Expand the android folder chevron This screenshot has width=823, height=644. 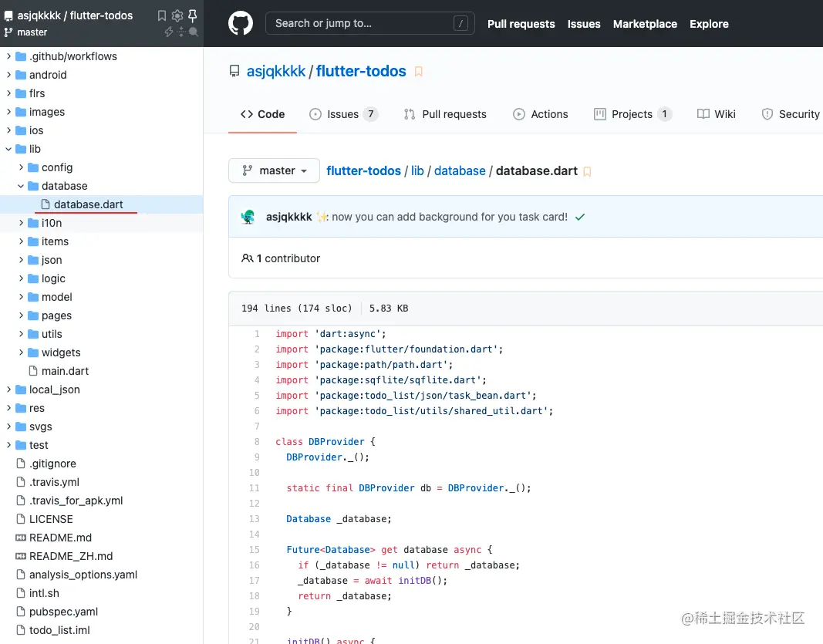8,75
